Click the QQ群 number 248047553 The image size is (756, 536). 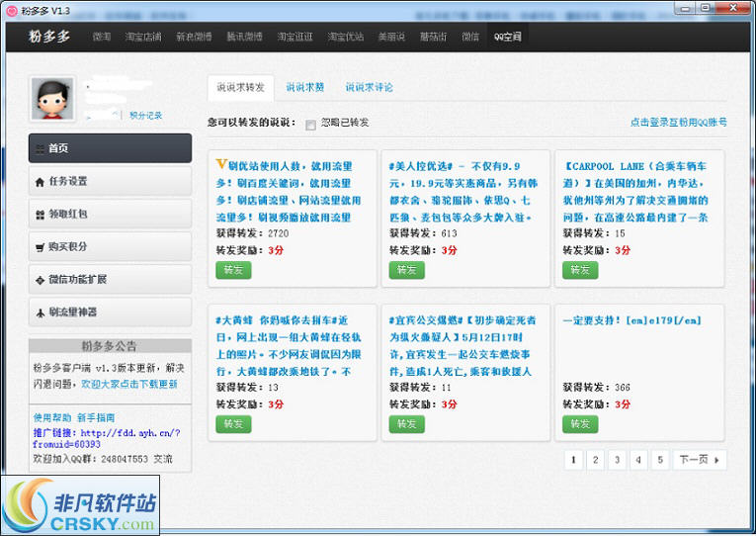125,459
